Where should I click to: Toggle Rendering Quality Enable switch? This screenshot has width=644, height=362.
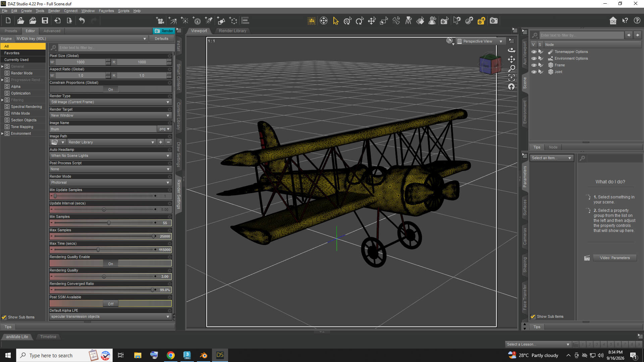pyautogui.click(x=111, y=263)
